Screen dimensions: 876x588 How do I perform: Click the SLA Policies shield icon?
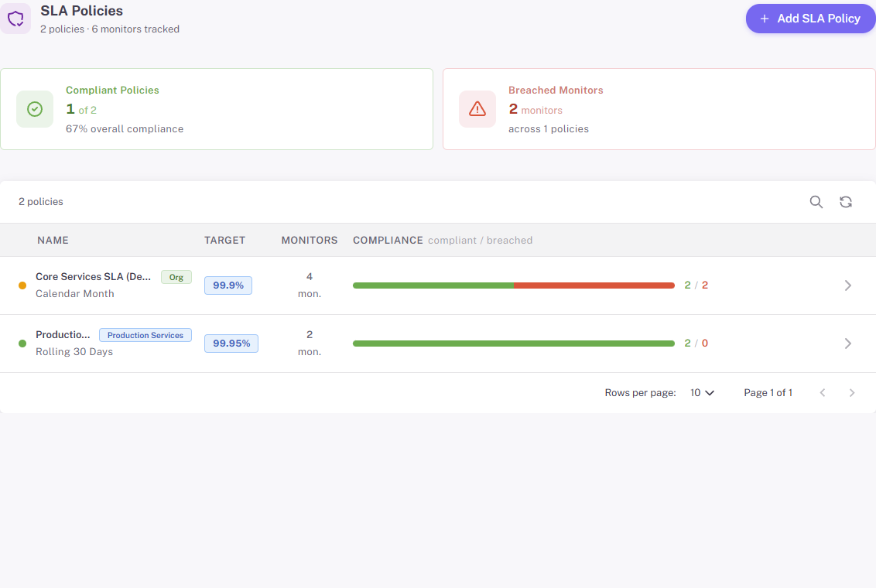tap(16, 18)
